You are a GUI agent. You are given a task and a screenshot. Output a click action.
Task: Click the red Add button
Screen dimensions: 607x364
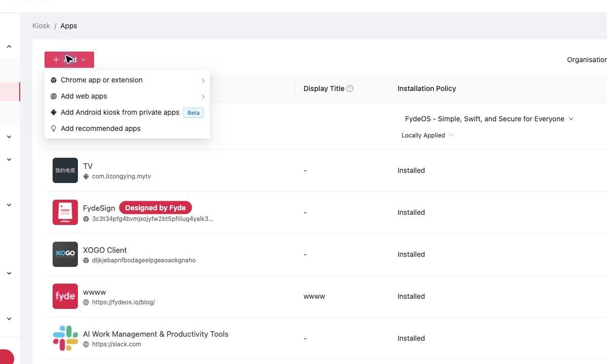(69, 60)
